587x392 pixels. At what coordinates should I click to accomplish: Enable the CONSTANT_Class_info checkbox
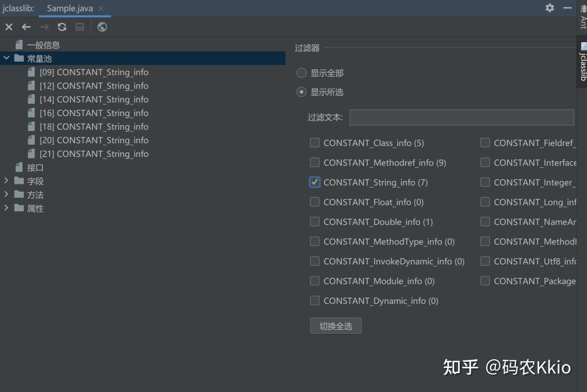(x=315, y=143)
